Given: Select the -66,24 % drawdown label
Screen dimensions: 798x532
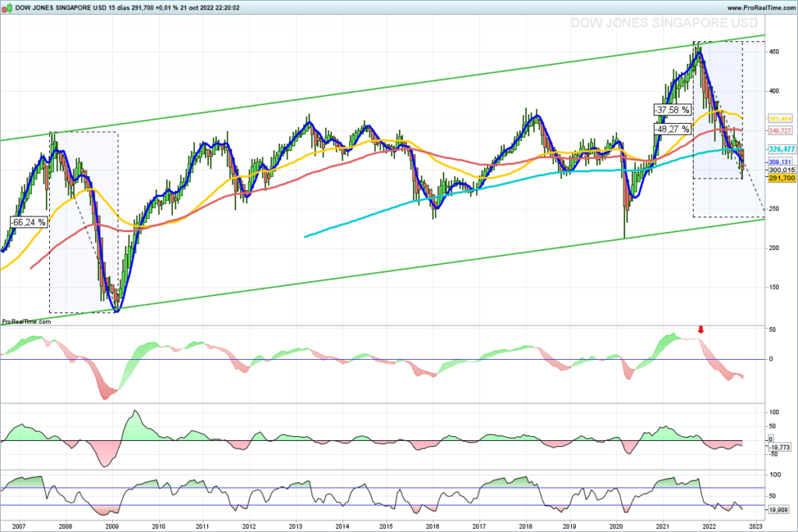Looking at the screenshot, I should click(29, 222).
